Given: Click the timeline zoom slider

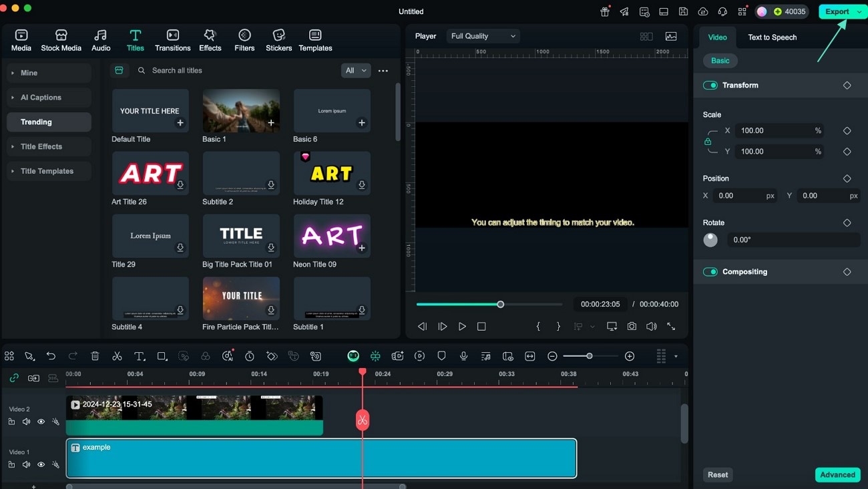Looking at the screenshot, I should pos(590,357).
